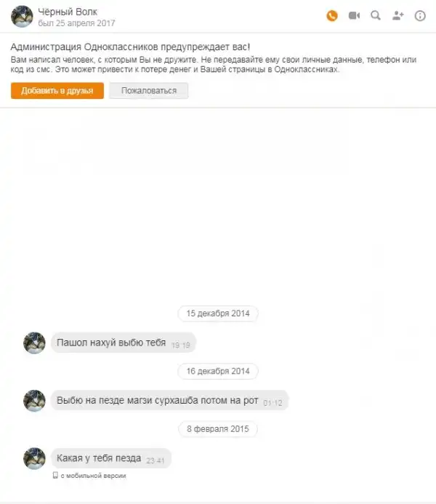Click sender avatar beside 01:12 message
Screen dimensions: 436x504
34,401
